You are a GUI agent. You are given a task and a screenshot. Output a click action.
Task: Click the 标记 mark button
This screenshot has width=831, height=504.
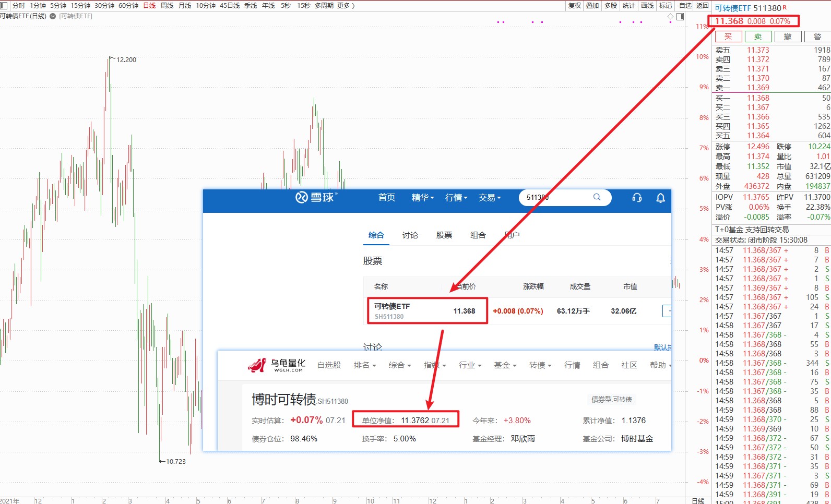[666, 5]
